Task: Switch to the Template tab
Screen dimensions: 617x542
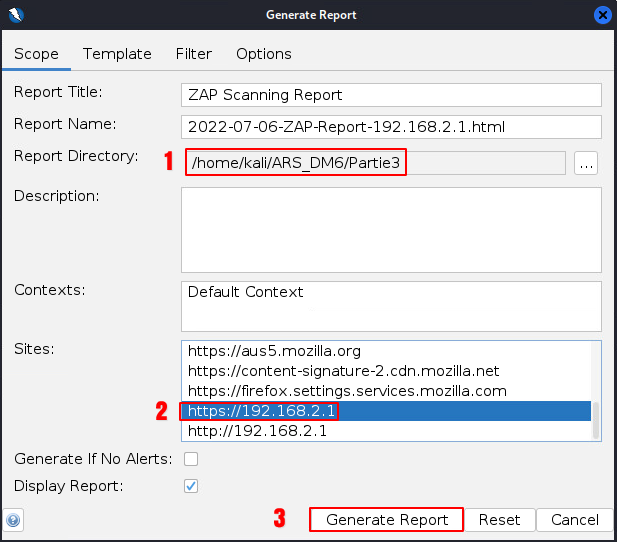Action: [x=117, y=54]
